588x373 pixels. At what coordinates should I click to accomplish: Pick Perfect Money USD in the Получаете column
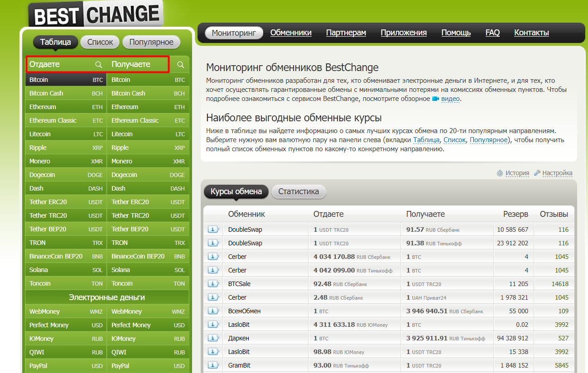148,325
